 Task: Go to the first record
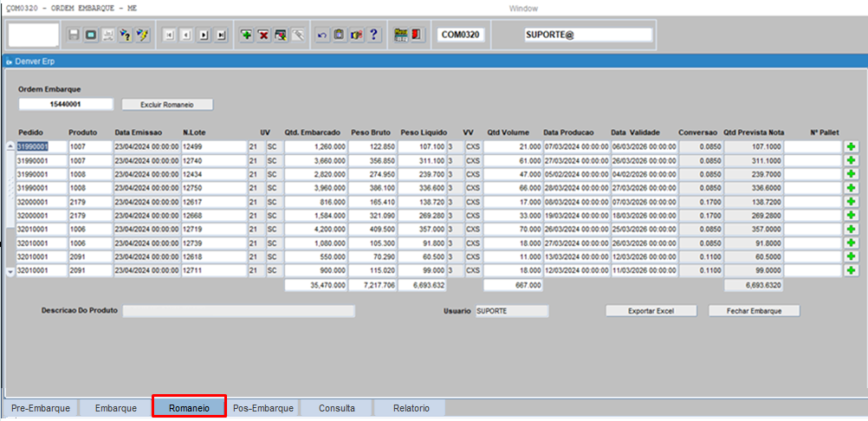(170, 36)
